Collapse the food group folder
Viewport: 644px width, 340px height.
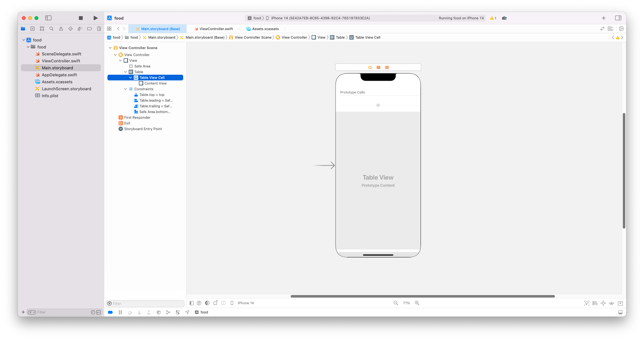28,47
